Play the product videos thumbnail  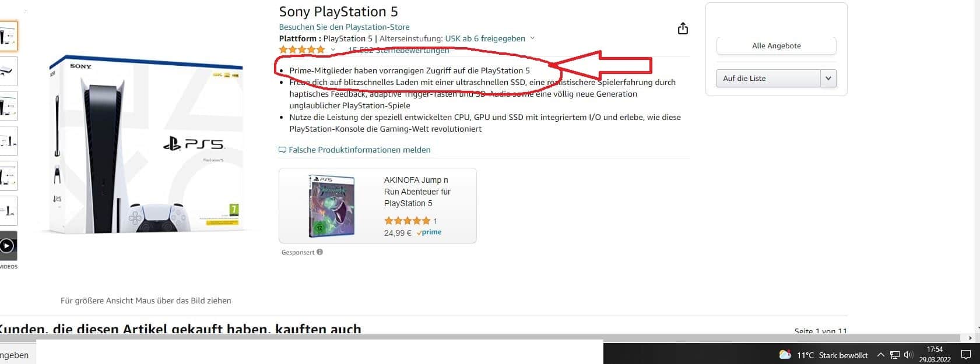(x=7, y=246)
